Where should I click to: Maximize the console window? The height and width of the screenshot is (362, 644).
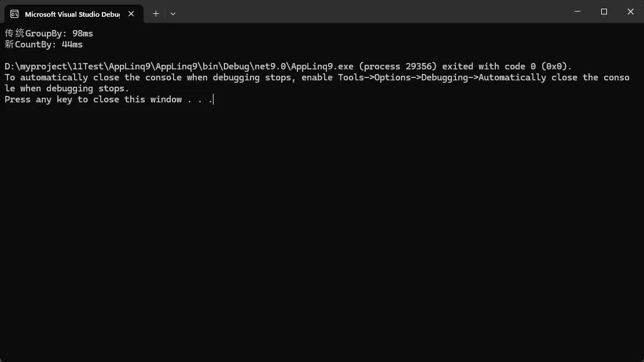(604, 12)
